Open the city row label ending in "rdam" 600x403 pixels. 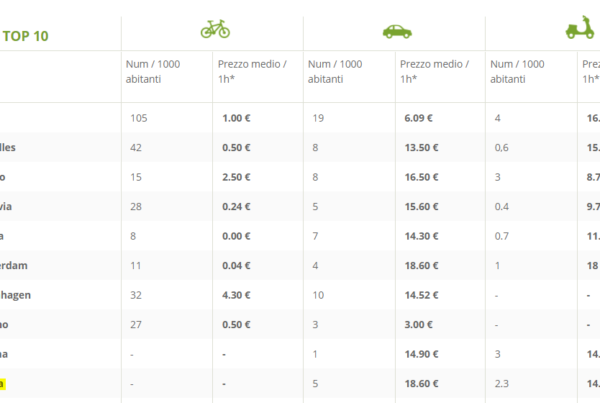point(20,266)
